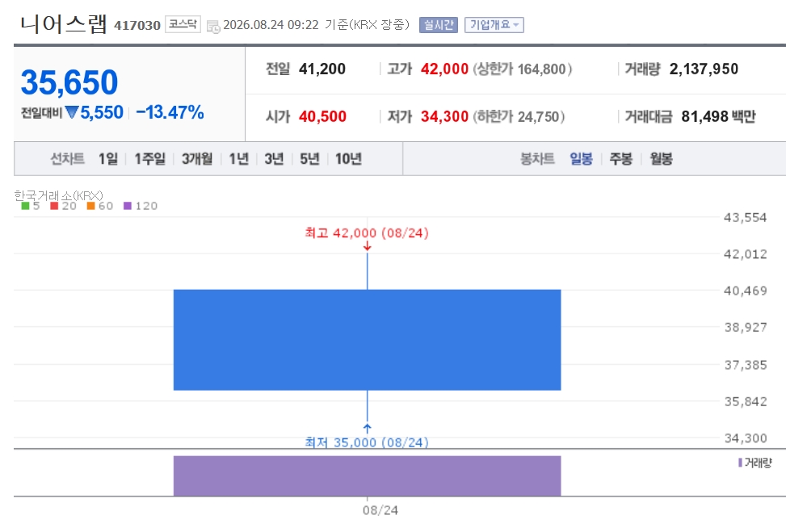This screenshot has height=532, width=786.
Task: Select the 1일 line chart period
Action: tap(107, 159)
